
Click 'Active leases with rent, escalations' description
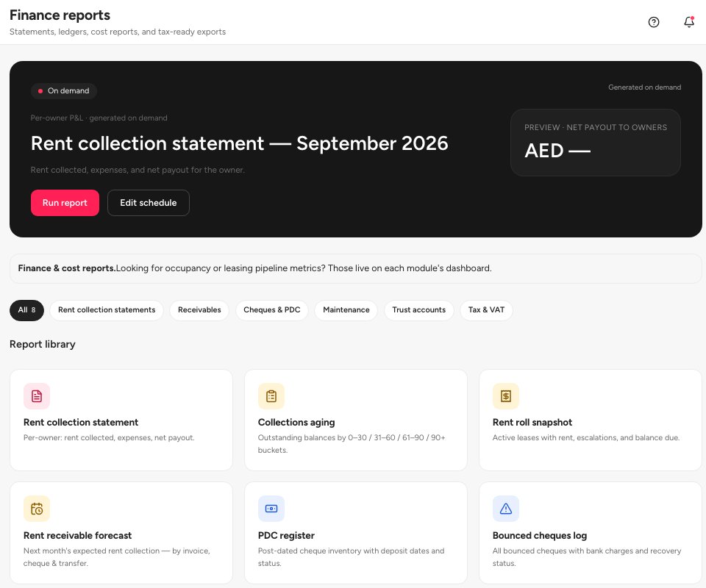586,438
